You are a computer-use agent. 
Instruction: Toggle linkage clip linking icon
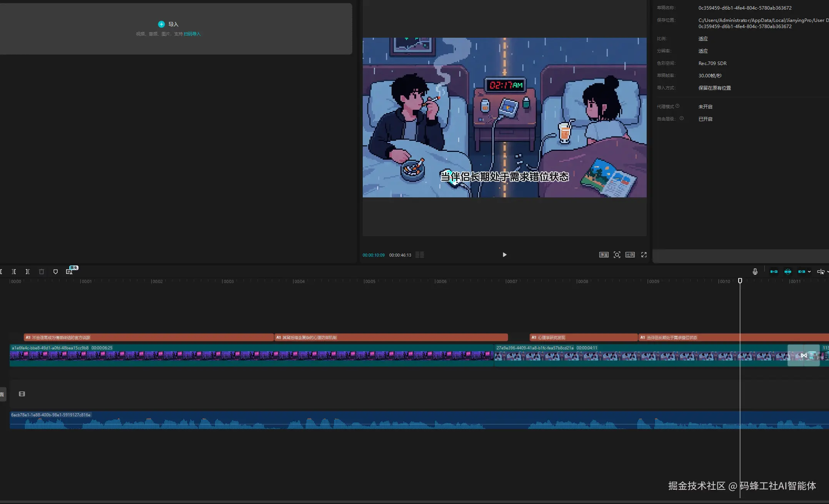[x=801, y=272]
